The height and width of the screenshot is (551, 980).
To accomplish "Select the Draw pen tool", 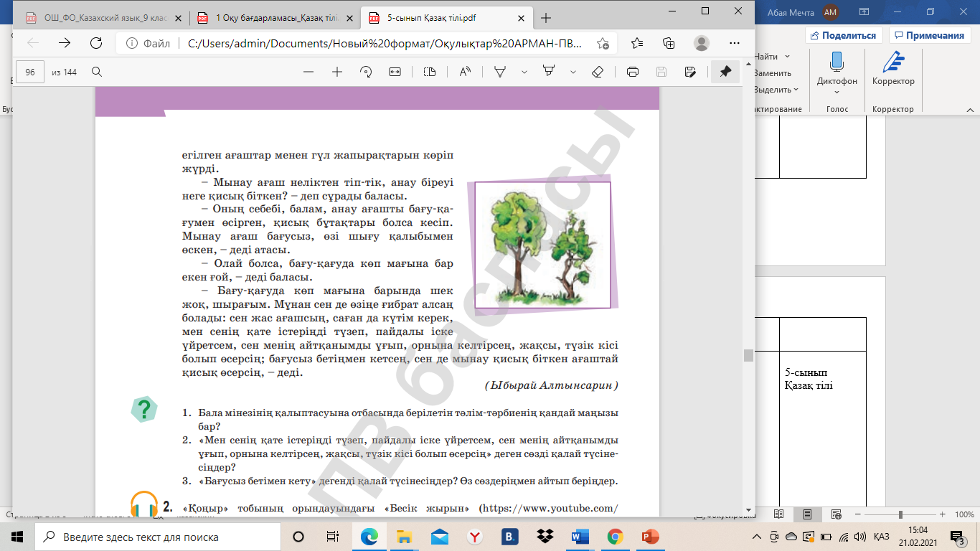I will click(501, 72).
